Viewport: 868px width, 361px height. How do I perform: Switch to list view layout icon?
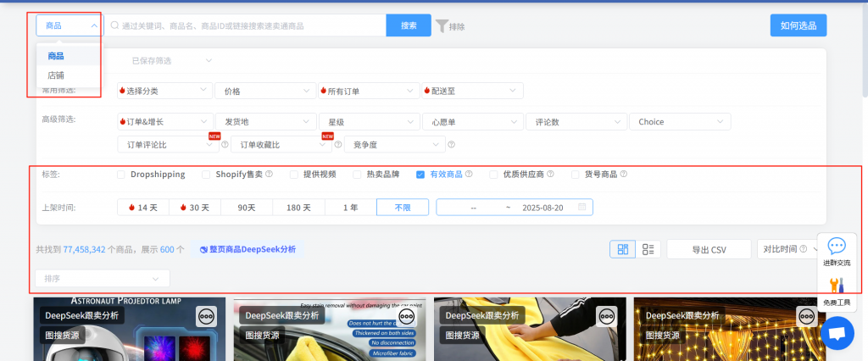tap(648, 249)
